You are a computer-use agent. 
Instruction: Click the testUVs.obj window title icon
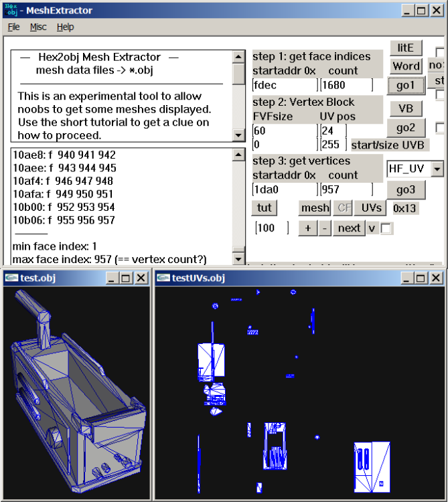[163, 278]
